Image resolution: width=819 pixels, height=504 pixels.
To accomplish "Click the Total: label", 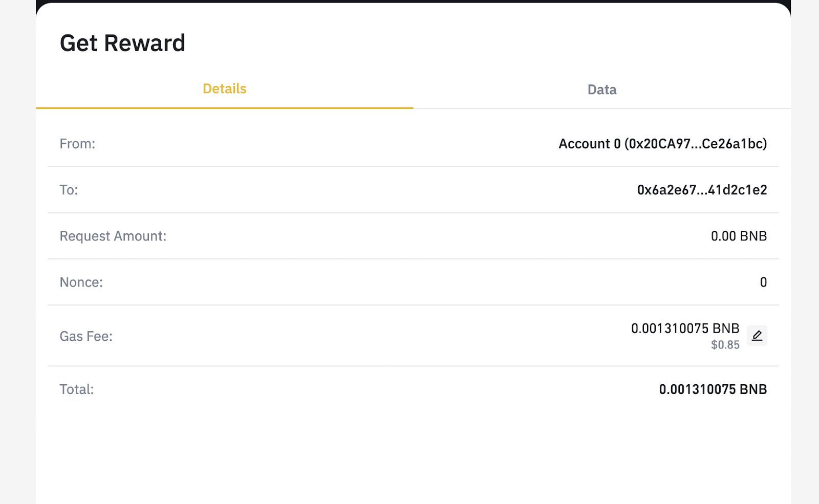I will (x=77, y=389).
